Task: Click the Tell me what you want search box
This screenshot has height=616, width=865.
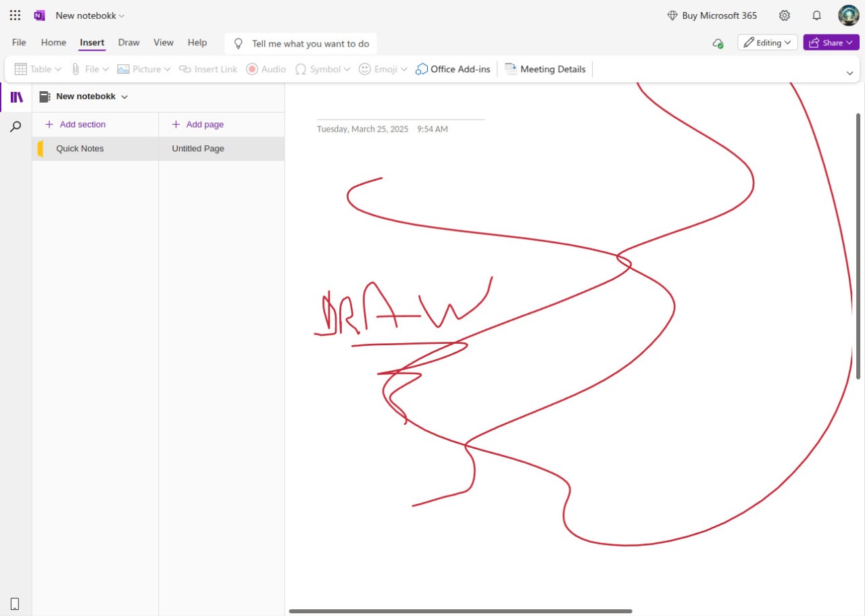Action: point(310,44)
